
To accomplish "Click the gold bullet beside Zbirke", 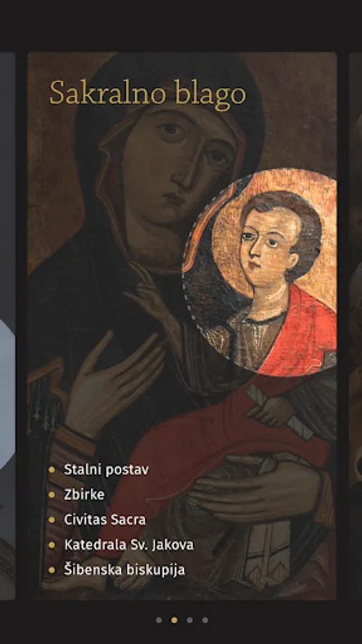I will 52,495.
